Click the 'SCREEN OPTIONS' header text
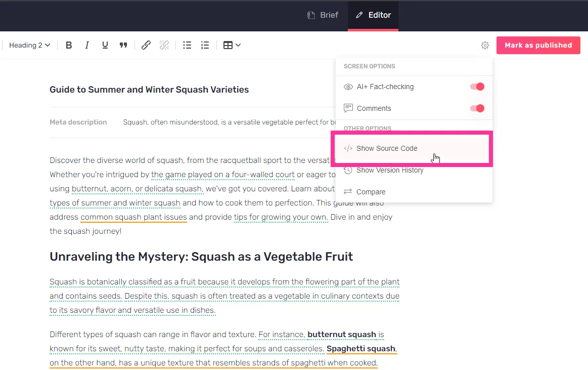Image resolution: width=588 pixels, height=370 pixels. tap(370, 66)
